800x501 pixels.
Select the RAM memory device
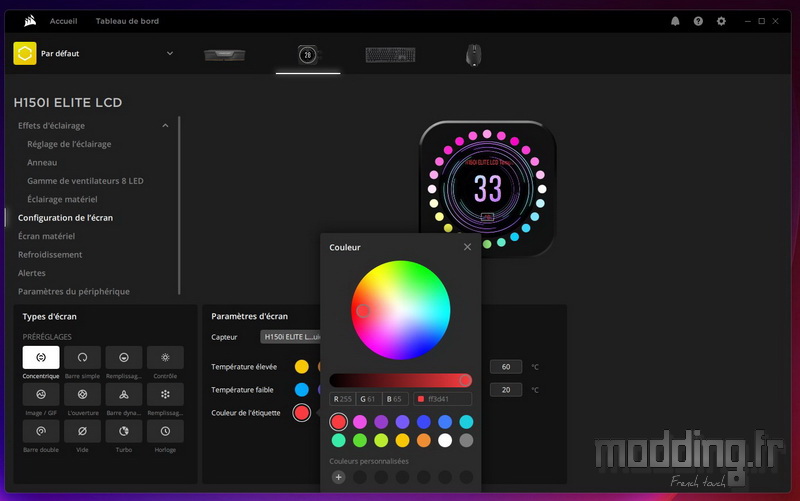coord(224,55)
